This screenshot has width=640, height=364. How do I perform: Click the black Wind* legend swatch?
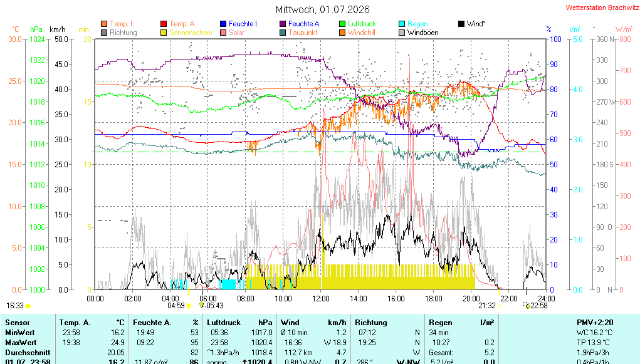pos(461,24)
